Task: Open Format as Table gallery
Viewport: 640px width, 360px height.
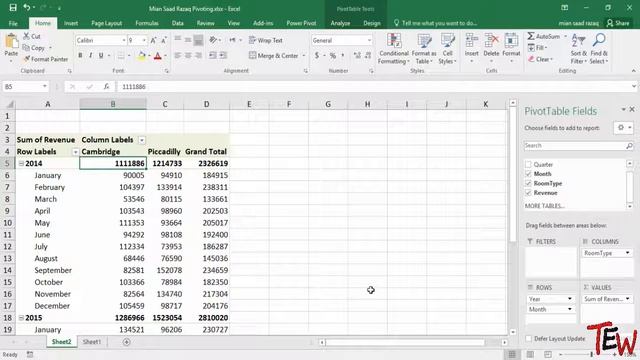Action: pos(424,49)
